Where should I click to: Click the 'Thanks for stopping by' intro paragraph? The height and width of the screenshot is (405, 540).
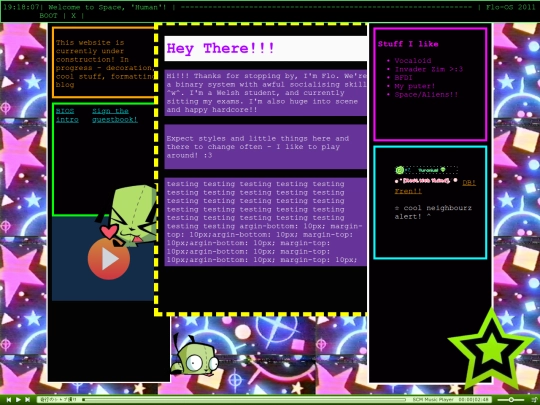pos(265,93)
